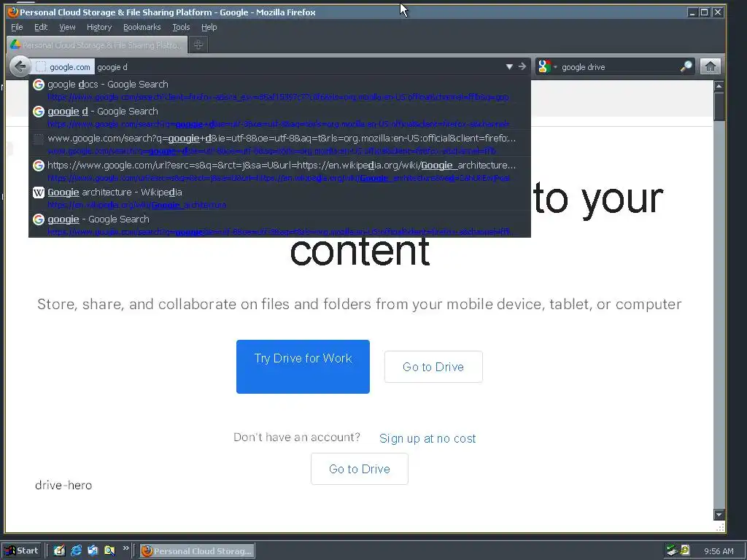
Task: Open the Home page button
Action: click(x=710, y=66)
